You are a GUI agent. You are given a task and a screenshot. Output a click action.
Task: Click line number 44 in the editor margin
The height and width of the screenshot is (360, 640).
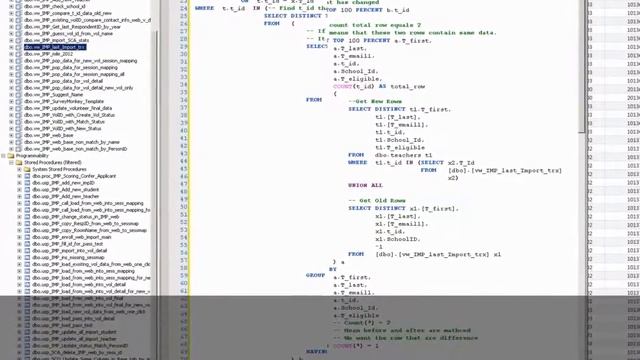[184, 161]
